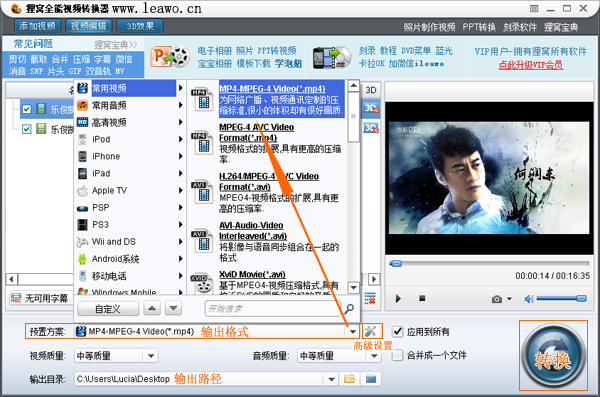Open the red-marked list icon by preview
The image size is (600, 397).
370,298
